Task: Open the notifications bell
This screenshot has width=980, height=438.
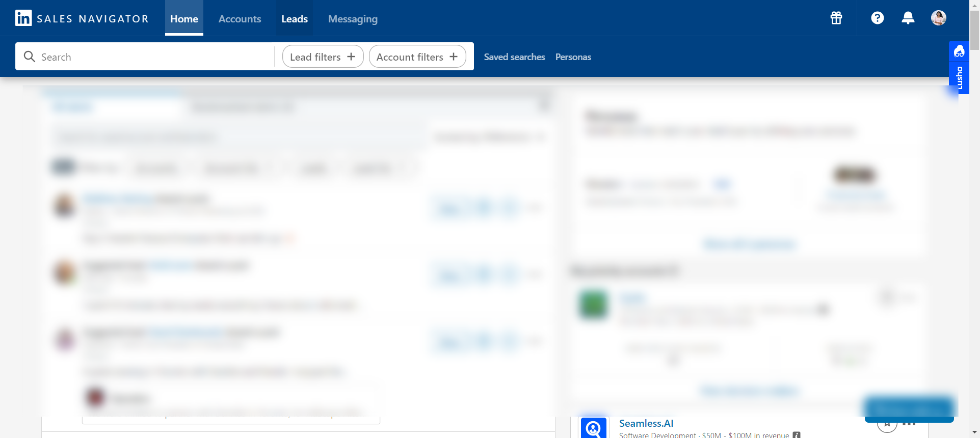Action: pos(908,18)
